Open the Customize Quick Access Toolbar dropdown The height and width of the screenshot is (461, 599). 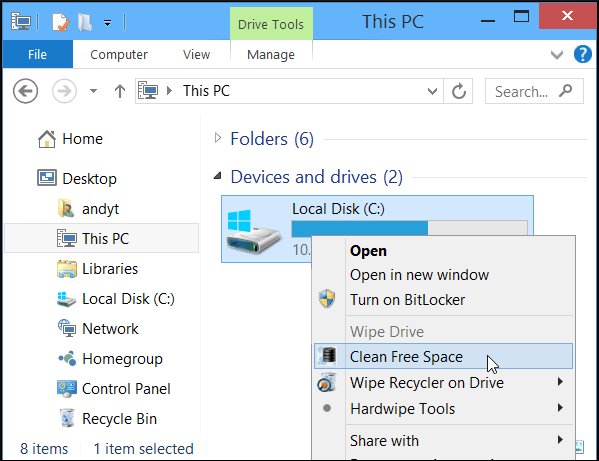(108, 23)
